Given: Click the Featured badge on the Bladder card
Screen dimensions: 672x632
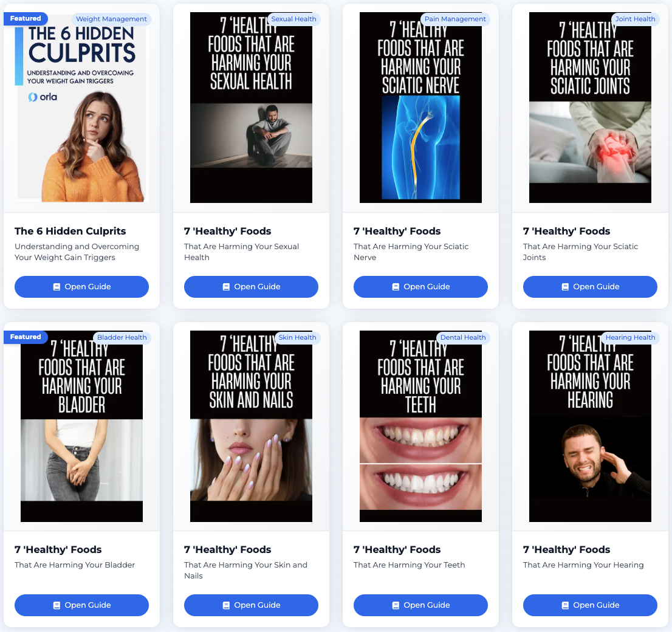Looking at the screenshot, I should [x=26, y=337].
